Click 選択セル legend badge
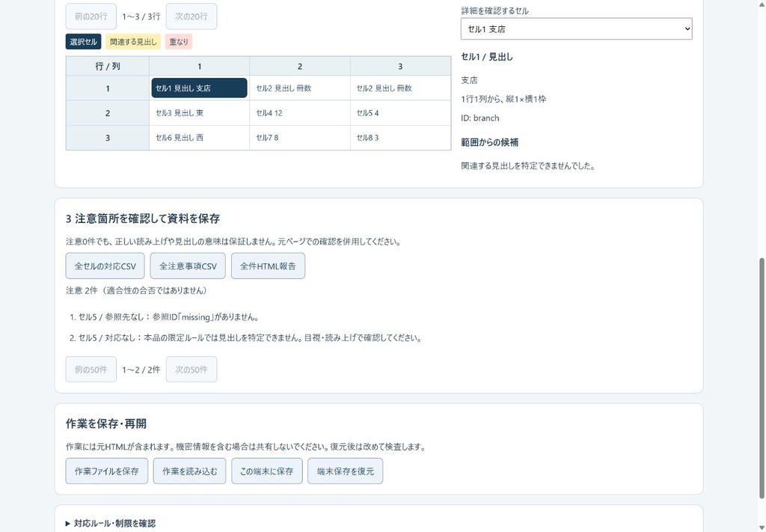This screenshot has width=766, height=532. click(84, 42)
